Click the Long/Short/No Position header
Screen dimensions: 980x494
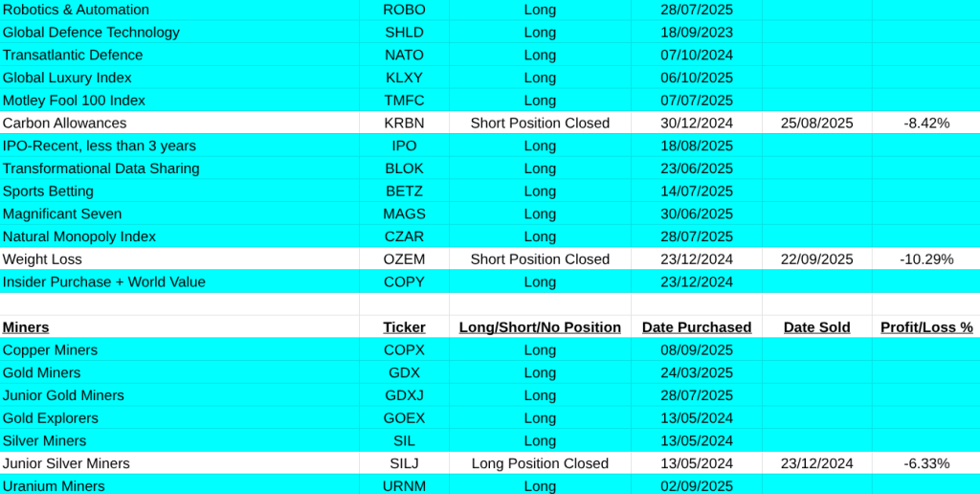540,327
